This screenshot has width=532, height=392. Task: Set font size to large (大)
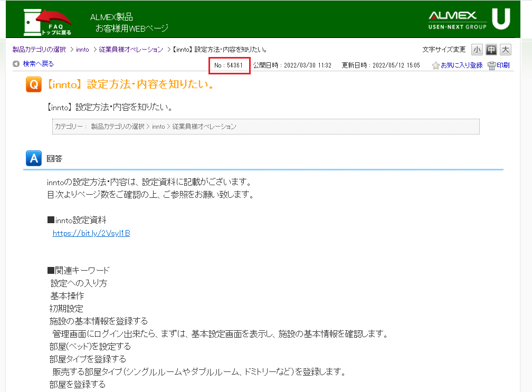point(506,50)
